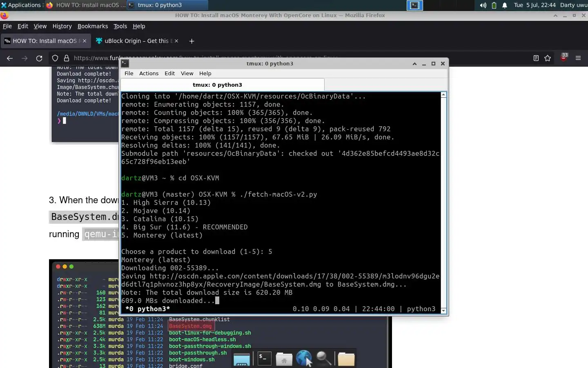This screenshot has width=588, height=368.
Task: Click 'Note: The total download size is 620.20 MB'
Action: click(207, 292)
